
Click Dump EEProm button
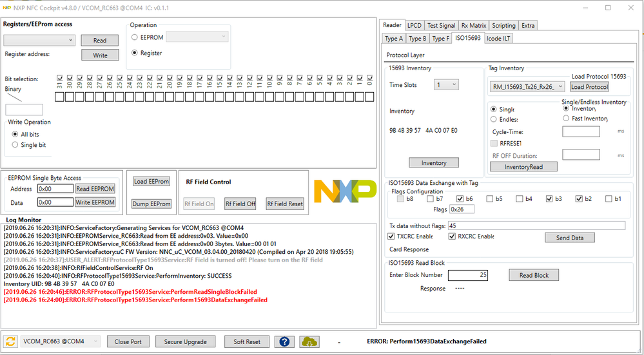151,204
